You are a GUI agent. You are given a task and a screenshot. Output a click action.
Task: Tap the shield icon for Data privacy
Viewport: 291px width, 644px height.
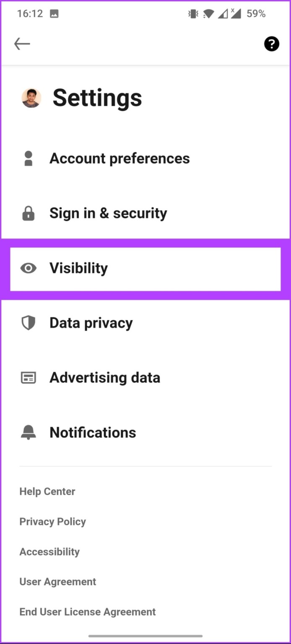(29, 323)
